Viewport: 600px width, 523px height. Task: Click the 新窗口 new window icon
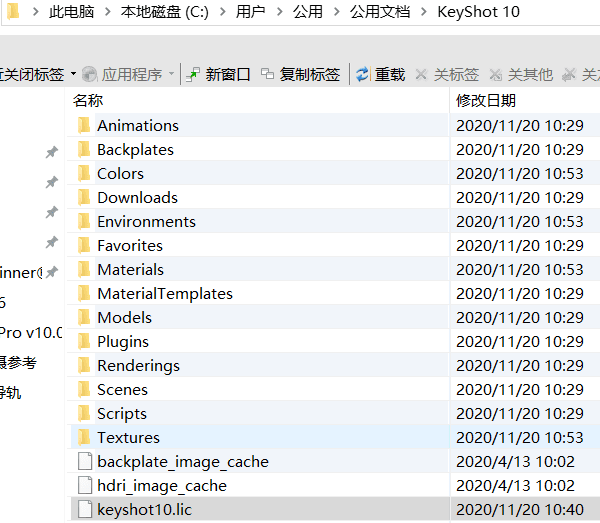193,75
